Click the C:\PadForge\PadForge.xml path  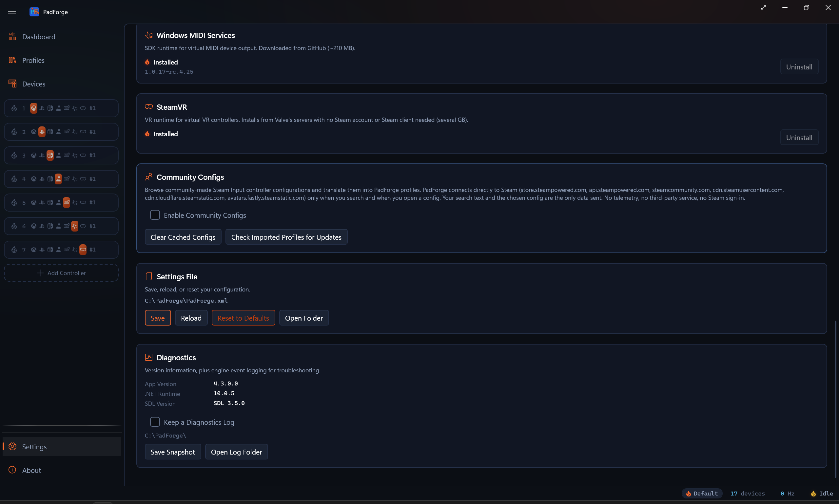186,300
